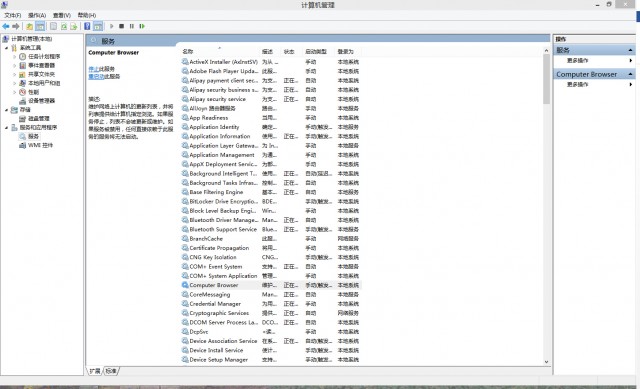Screen dimensions: 640x389
Task: Click the services list vertical scrollbar thumb
Action: point(546,79)
